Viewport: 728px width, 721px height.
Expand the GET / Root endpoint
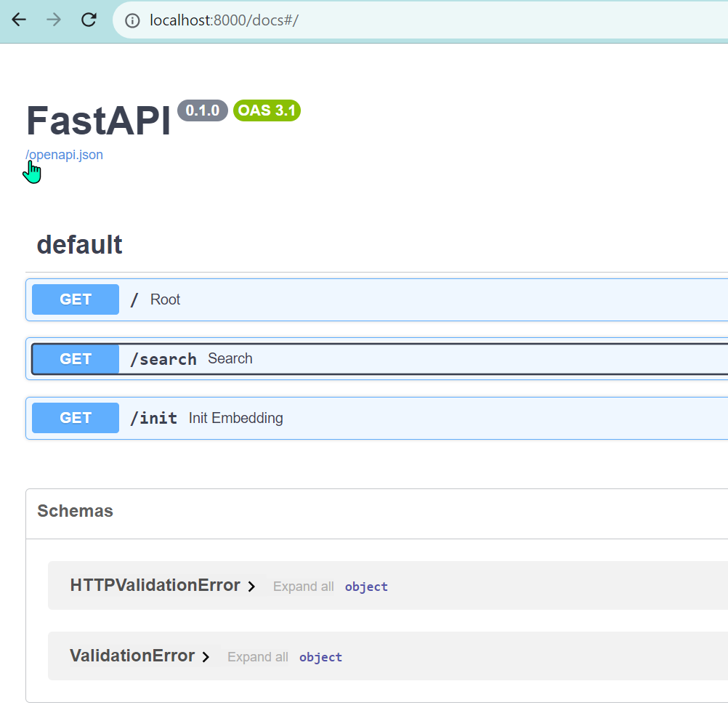tap(376, 299)
